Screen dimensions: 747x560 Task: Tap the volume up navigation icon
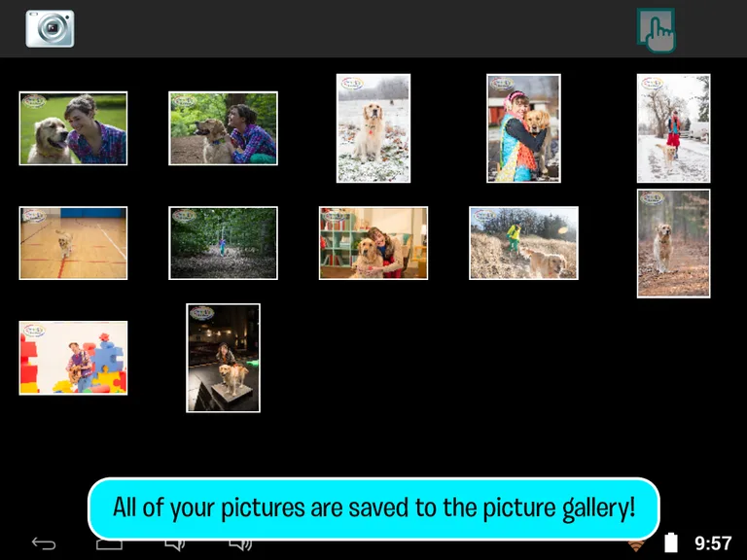pos(240,544)
